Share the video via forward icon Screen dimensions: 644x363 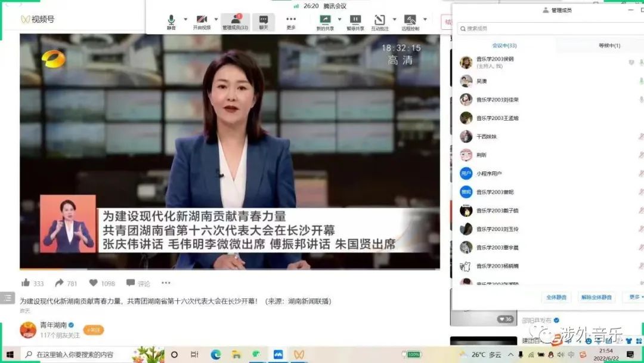[59, 283]
